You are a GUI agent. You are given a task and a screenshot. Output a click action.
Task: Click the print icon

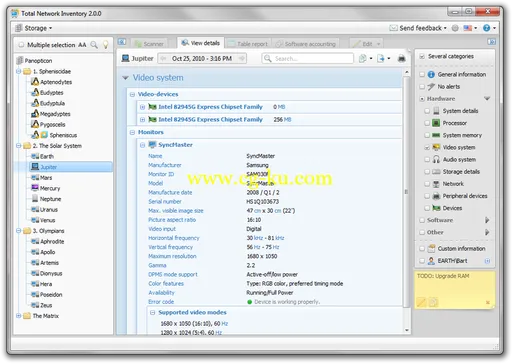click(402, 59)
